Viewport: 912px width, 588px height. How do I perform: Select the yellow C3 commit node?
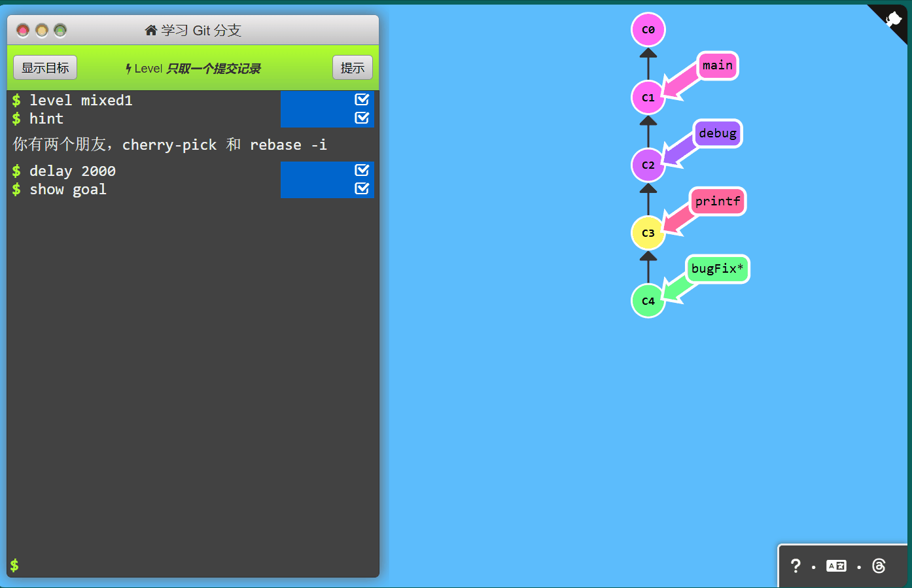pyautogui.click(x=648, y=233)
